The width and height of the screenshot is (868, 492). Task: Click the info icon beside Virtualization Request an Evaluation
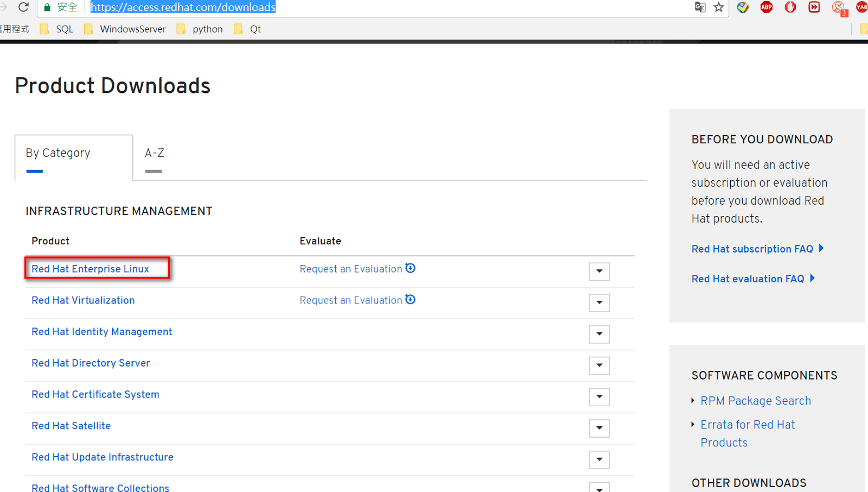click(x=411, y=299)
